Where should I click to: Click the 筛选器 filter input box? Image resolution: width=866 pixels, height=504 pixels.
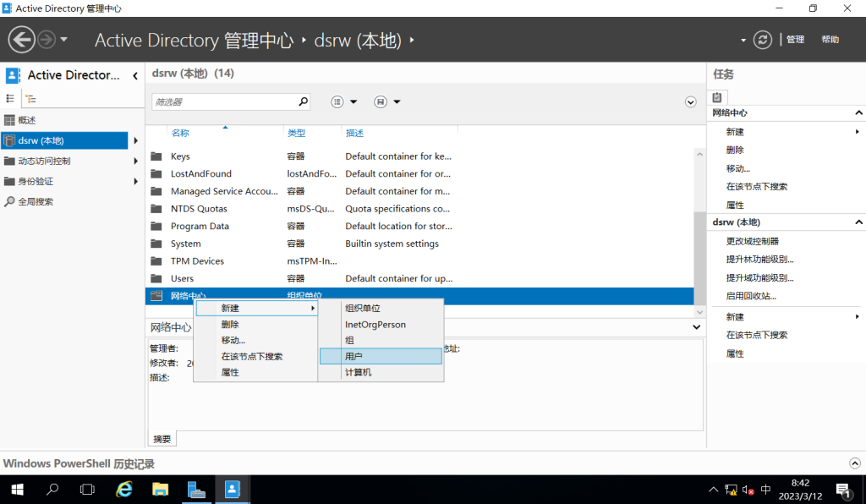coord(223,101)
